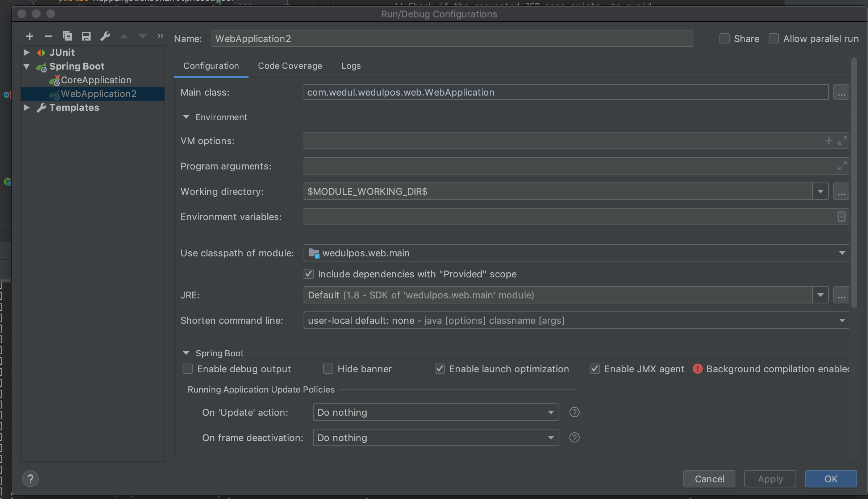
Task: Click the copy configuration icon
Action: [x=67, y=36]
